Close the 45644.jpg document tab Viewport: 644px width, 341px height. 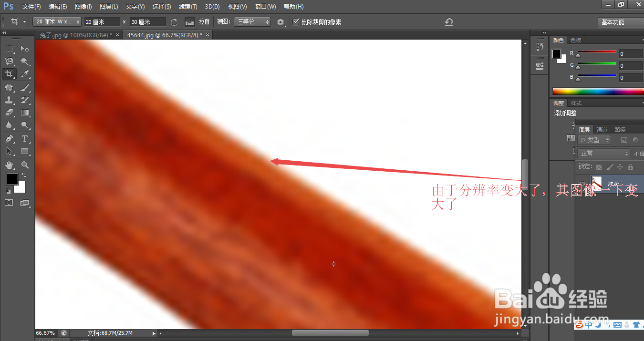pos(208,35)
